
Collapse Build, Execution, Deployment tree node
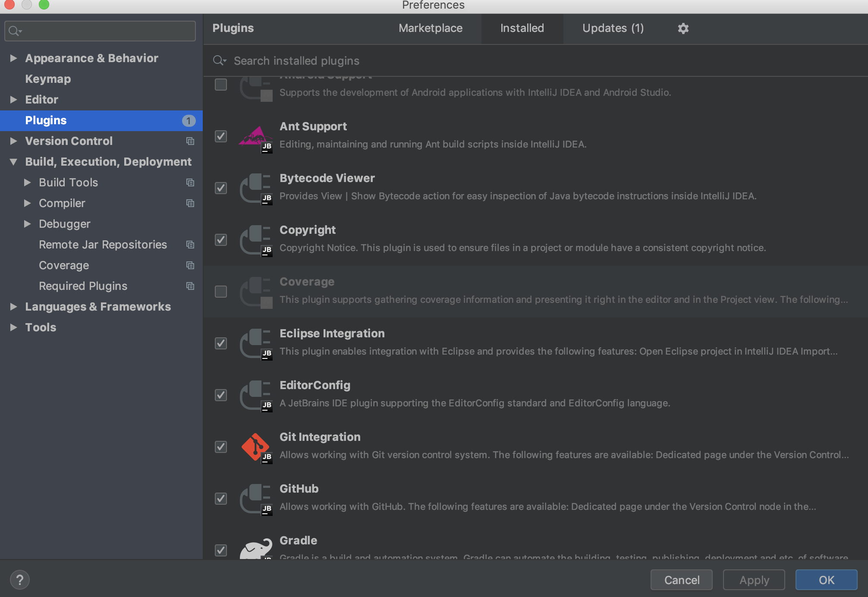(x=13, y=162)
